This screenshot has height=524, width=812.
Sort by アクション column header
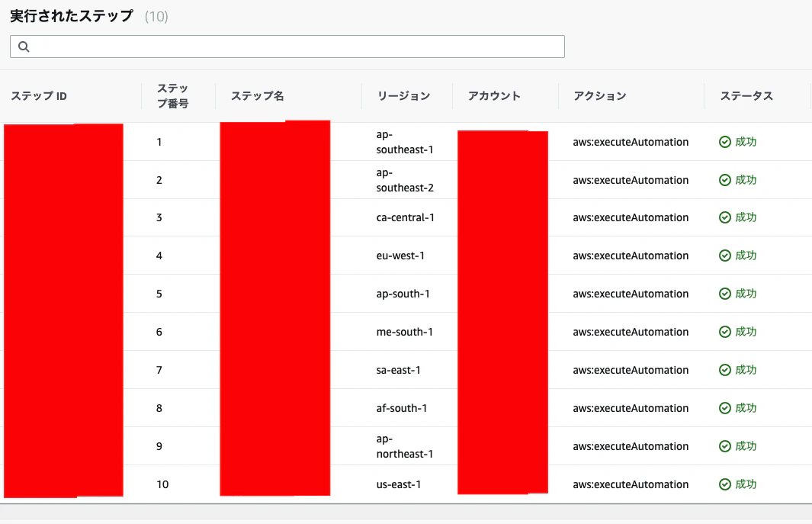pyautogui.click(x=600, y=96)
